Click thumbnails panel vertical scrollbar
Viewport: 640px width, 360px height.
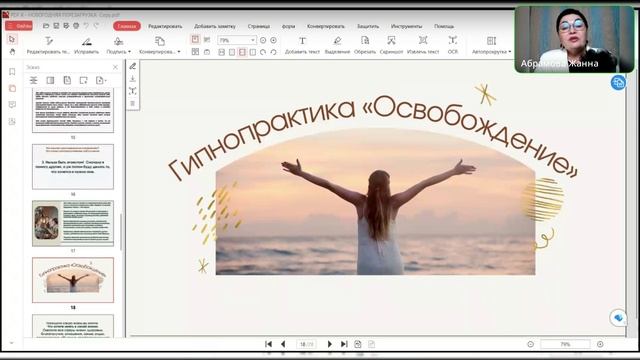pos(121,231)
